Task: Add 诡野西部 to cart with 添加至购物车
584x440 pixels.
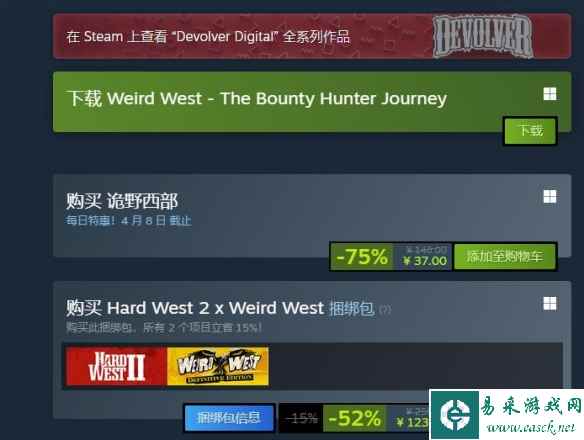Action: pos(505,256)
